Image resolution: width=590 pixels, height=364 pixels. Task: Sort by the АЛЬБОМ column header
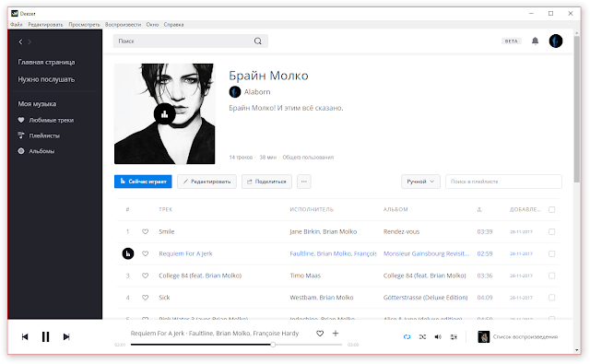(395, 209)
